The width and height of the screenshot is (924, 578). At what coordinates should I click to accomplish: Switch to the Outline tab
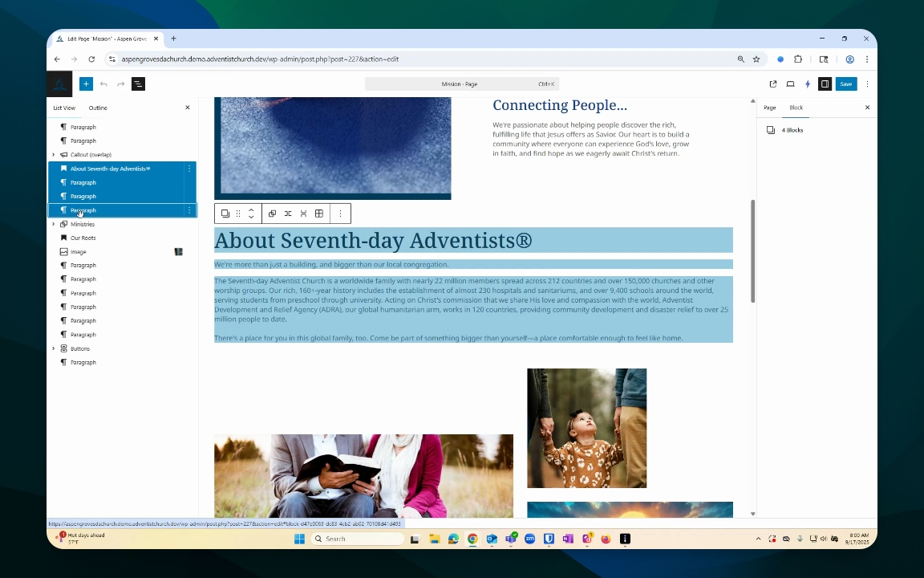pos(98,108)
